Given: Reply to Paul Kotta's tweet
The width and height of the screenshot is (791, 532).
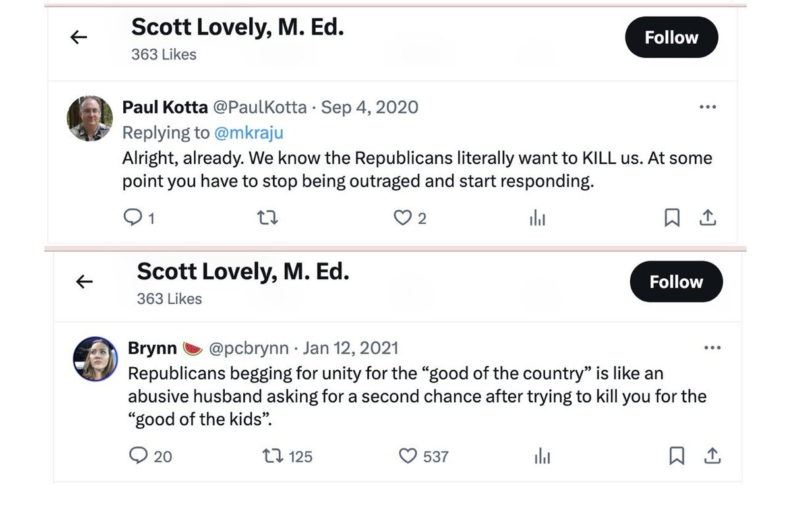Looking at the screenshot, I should [x=133, y=218].
